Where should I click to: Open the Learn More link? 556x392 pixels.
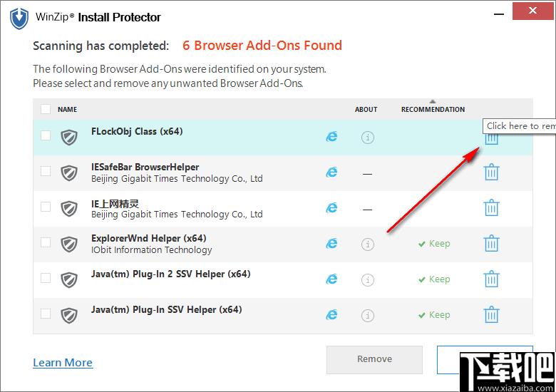[x=63, y=363]
